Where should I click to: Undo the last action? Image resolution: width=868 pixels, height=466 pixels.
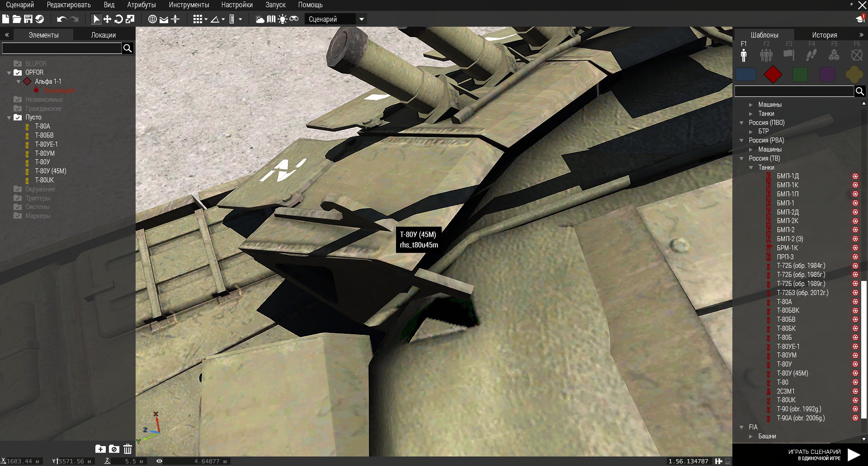click(61, 19)
